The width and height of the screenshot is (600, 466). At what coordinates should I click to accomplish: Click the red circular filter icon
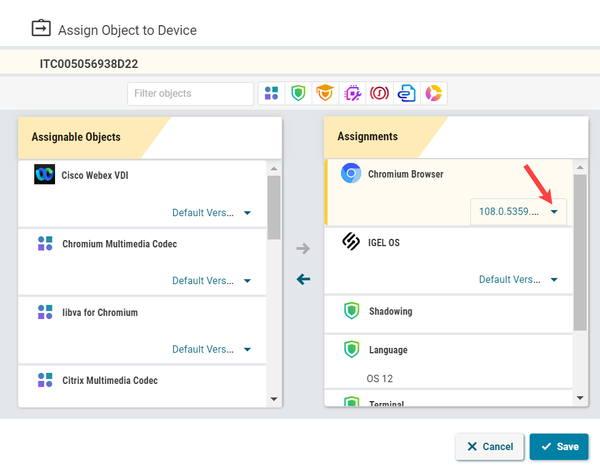point(379,94)
